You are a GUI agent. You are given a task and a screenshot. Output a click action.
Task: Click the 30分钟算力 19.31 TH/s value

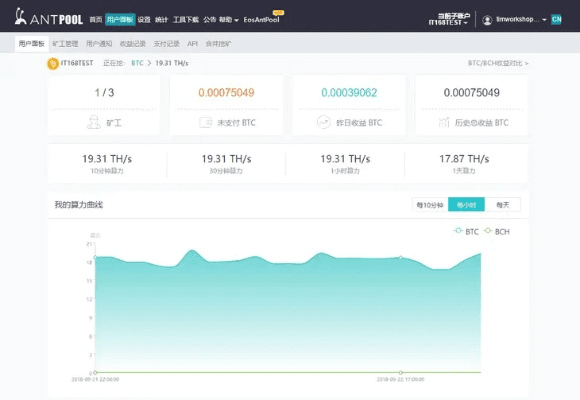[226, 159]
